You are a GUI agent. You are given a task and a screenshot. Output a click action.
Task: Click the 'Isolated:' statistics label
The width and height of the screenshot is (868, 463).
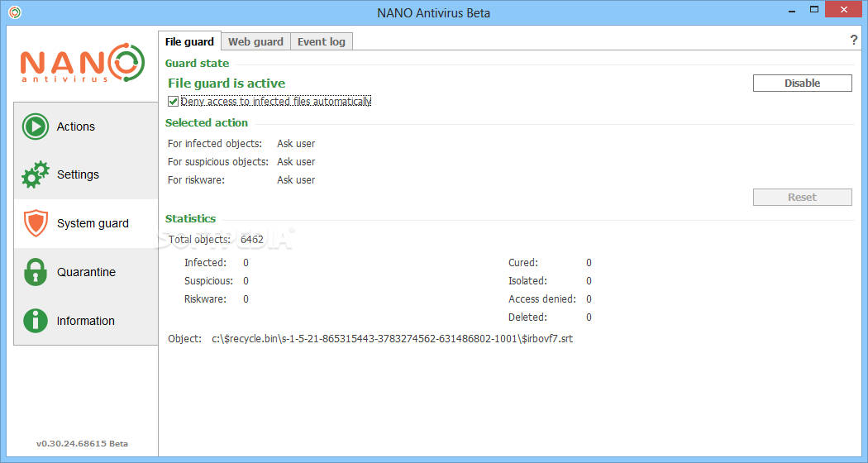pyautogui.click(x=527, y=281)
